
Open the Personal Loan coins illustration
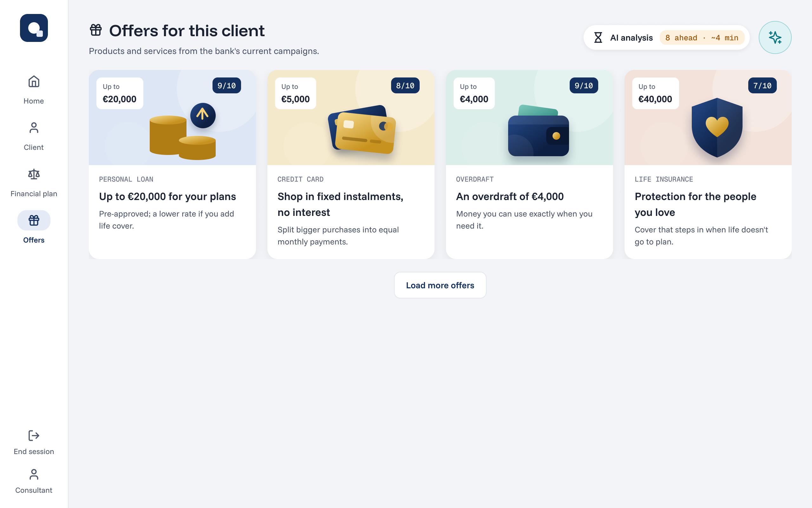[x=183, y=131]
